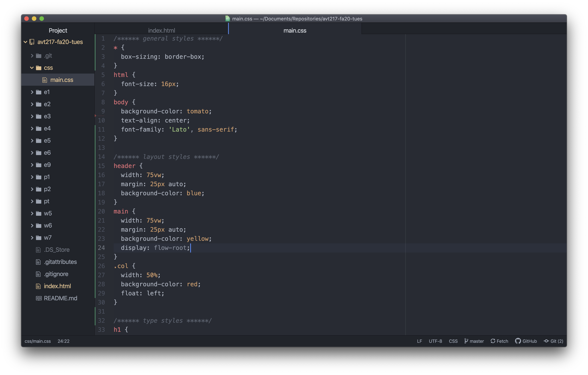Viewport: 588px width, 375px height.
Task: Click the css folder icon
Action: coord(39,68)
